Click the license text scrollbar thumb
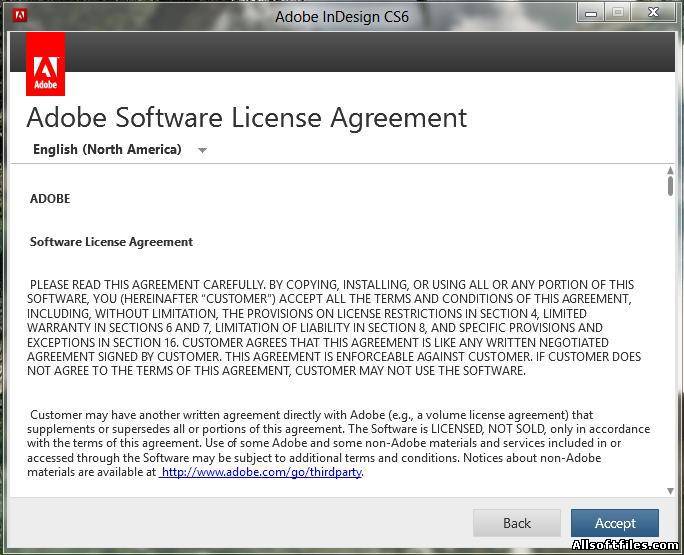Image resolution: width=684 pixels, height=555 pixels. pos(670,186)
